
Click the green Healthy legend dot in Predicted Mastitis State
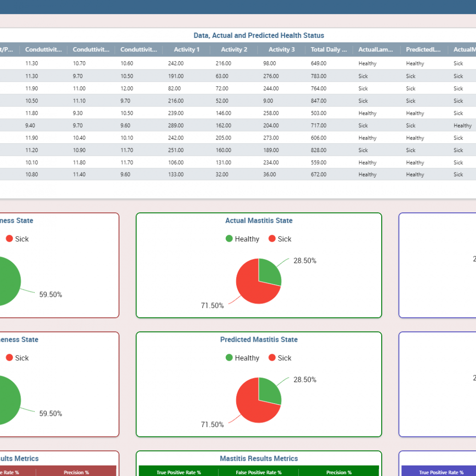(229, 357)
